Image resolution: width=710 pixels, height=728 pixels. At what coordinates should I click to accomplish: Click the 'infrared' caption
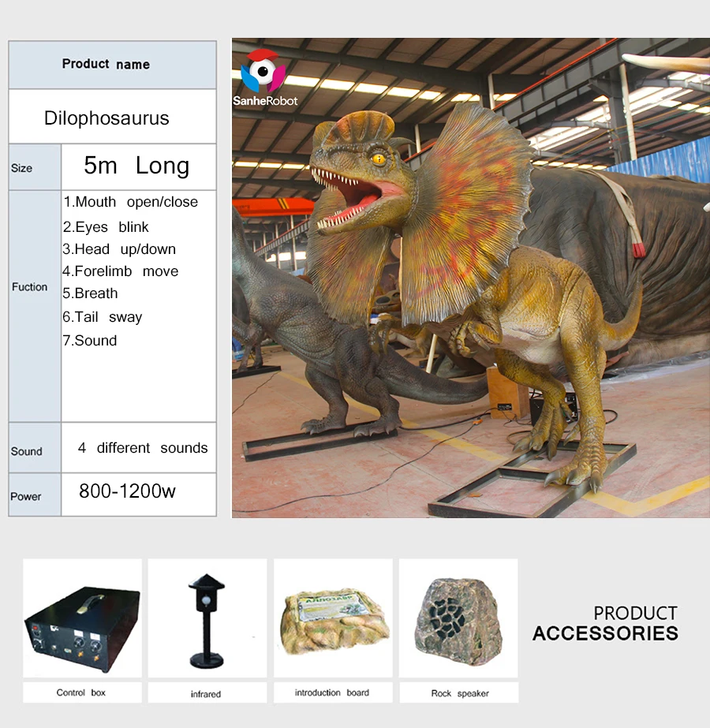click(x=206, y=693)
